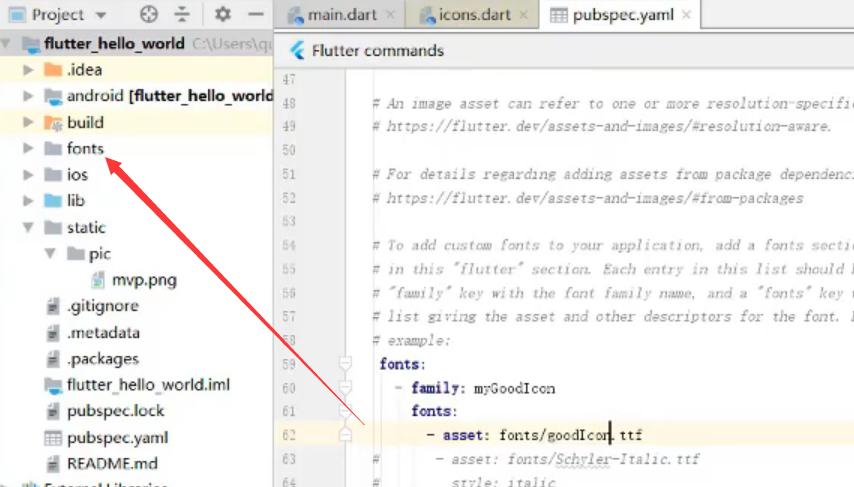Viewport: 854px width, 487px height.
Task: Select the build folder icon
Action: 53,123
